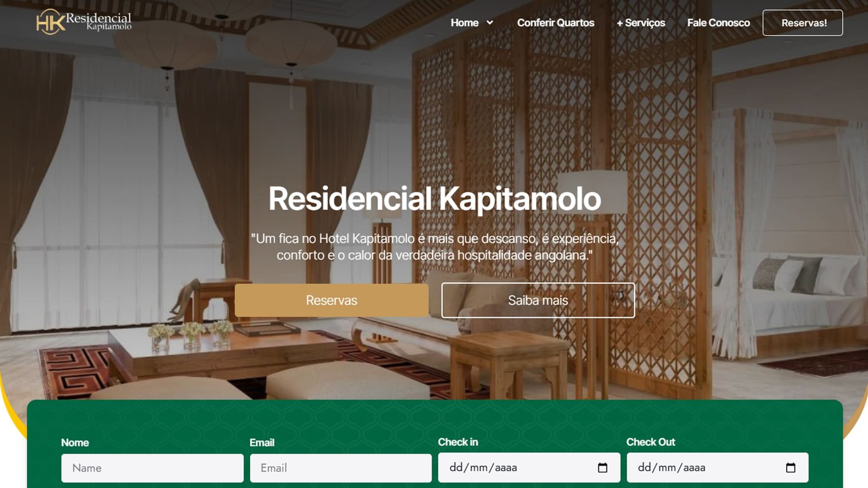The width and height of the screenshot is (868, 488).
Task: Open the Home menu item
Action: coord(464,23)
